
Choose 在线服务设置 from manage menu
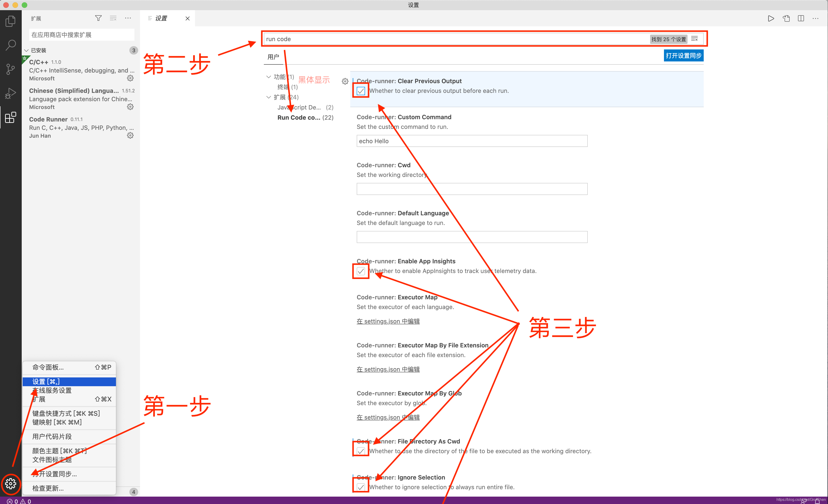point(69,390)
